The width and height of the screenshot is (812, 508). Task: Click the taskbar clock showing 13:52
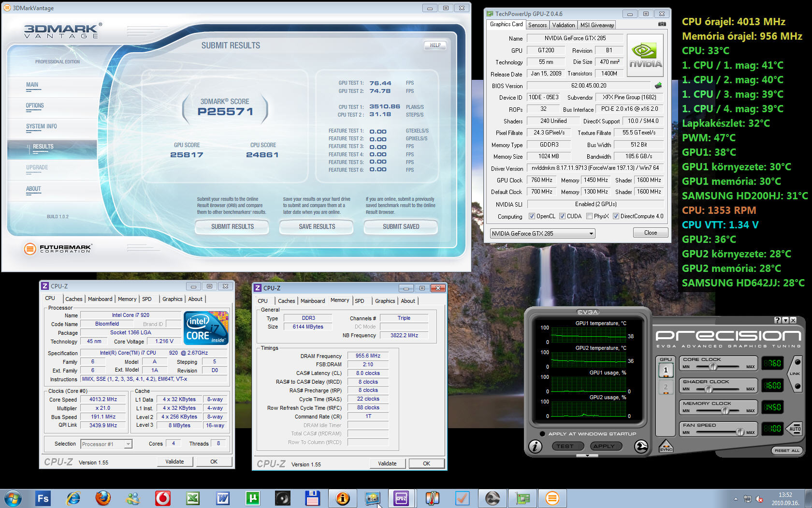pos(785,499)
